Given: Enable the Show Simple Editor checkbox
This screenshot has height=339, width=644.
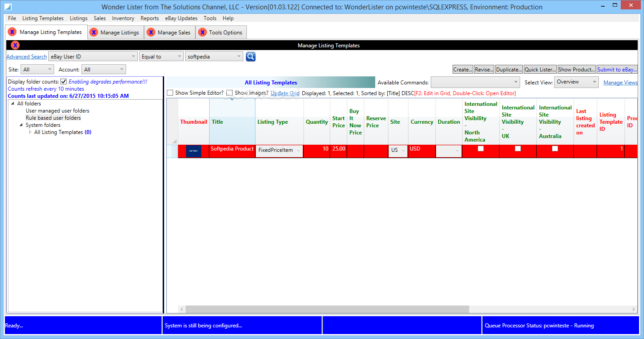Looking at the screenshot, I should click(170, 93).
